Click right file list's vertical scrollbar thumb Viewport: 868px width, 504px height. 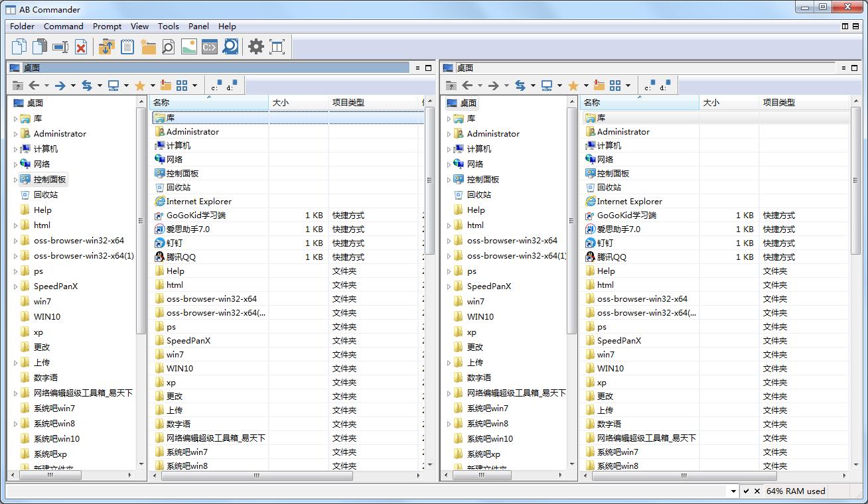click(x=855, y=181)
